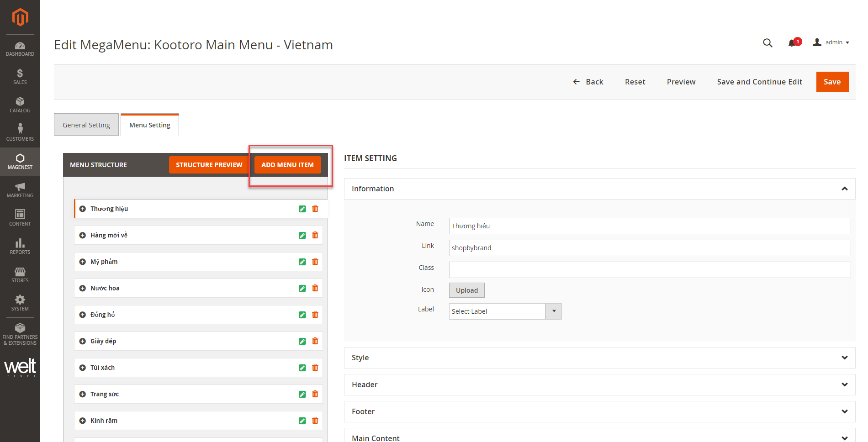The image size is (868, 442).
Task: Delete the Trang sức menu item
Action: coord(315,394)
